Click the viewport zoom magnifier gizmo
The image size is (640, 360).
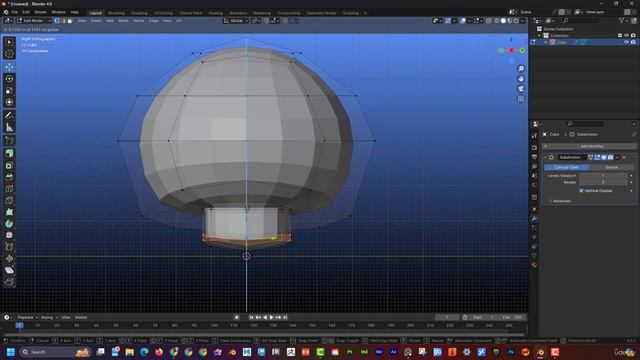pyautogui.click(x=521, y=69)
